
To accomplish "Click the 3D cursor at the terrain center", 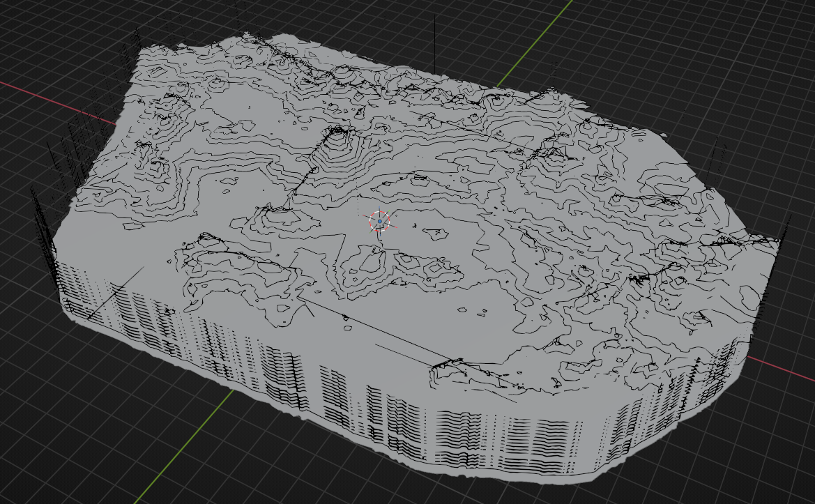I will pos(380,222).
